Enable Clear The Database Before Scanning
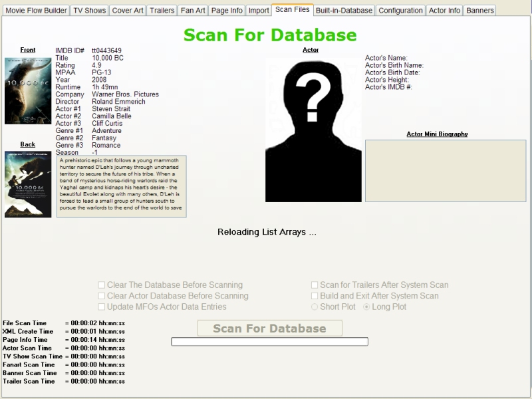Viewport: 532px width, 399px height. 102,285
